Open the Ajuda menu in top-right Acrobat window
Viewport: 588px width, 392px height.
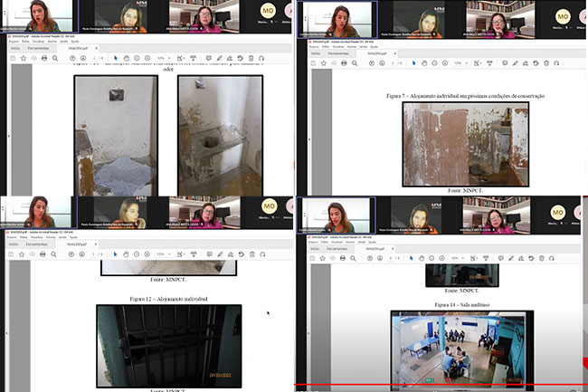pyautogui.click(x=374, y=47)
